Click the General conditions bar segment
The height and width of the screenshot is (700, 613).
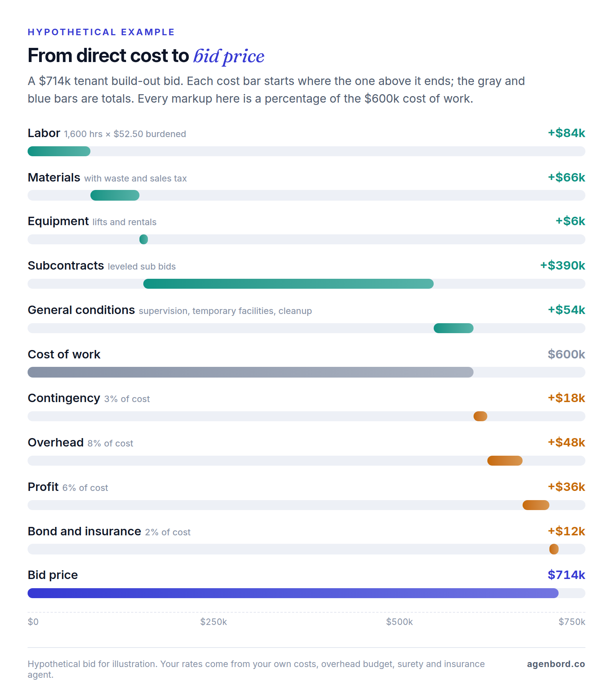(x=454, y=328)
